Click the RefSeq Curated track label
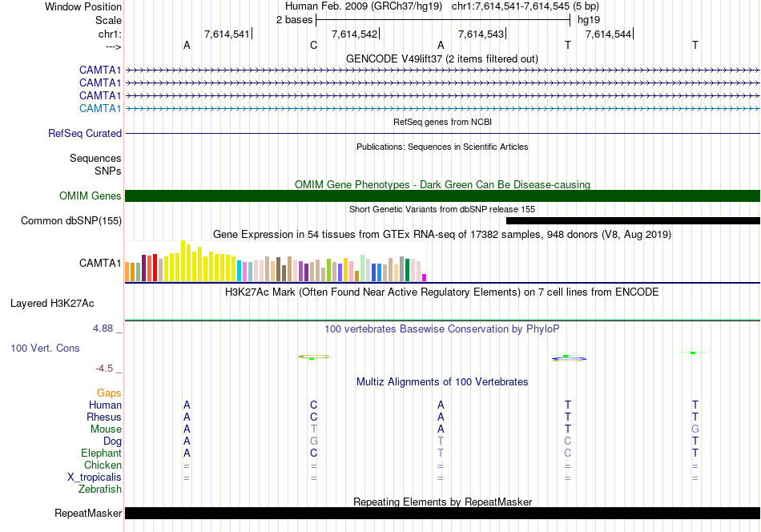This screenshot has width=761, height=532. tap(84, 133)
